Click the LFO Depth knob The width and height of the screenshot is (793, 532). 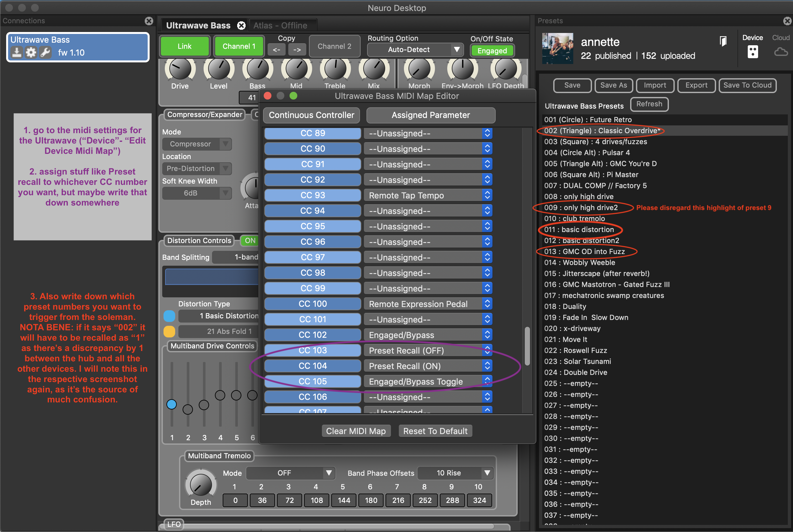506,69
